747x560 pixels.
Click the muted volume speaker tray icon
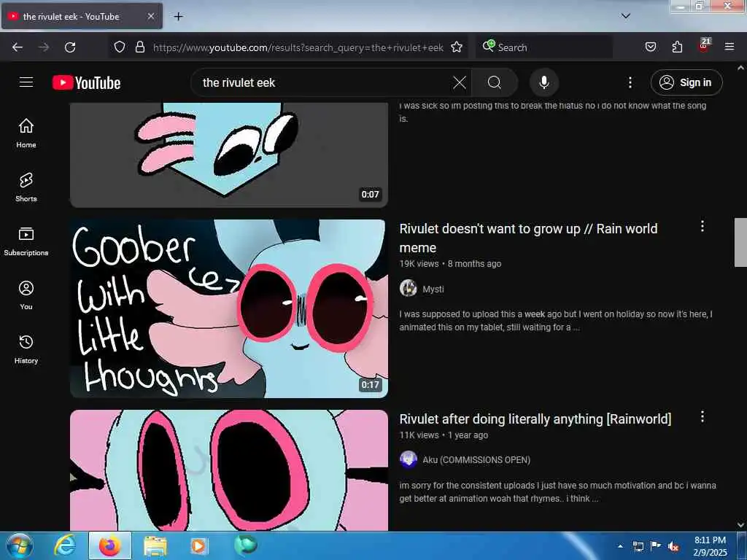(x=673, y=546)
